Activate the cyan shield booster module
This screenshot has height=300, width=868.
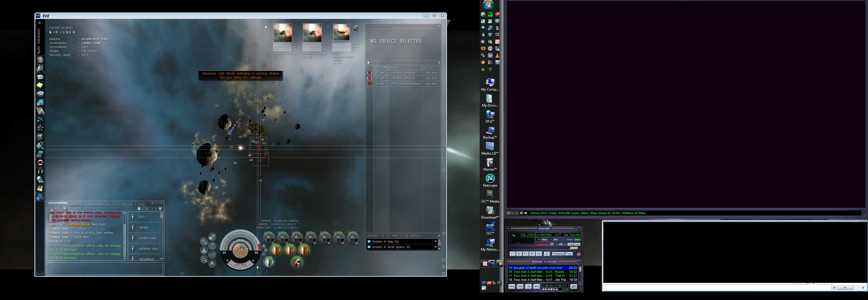pos(269,262)
